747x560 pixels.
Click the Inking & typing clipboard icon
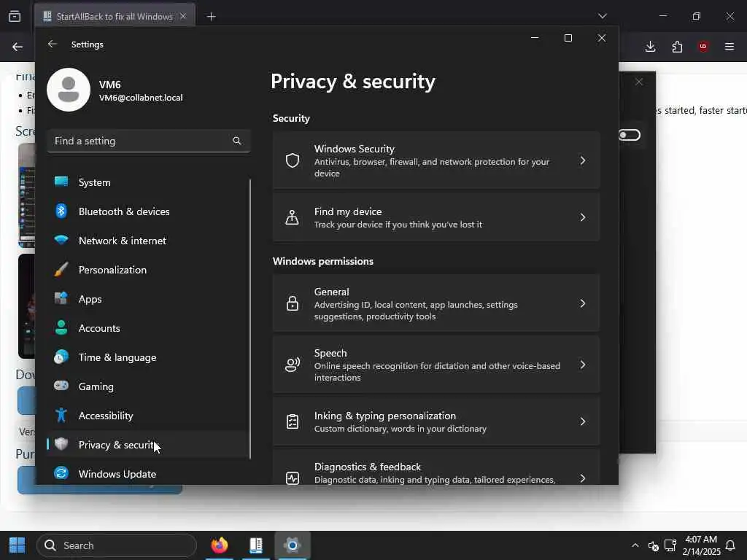click(292, 421)
